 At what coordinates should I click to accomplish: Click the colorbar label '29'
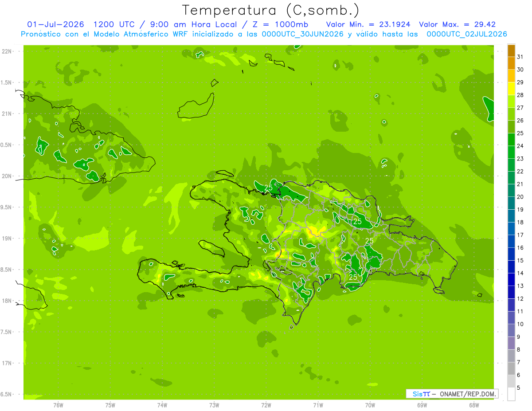(x=520, y=82)
